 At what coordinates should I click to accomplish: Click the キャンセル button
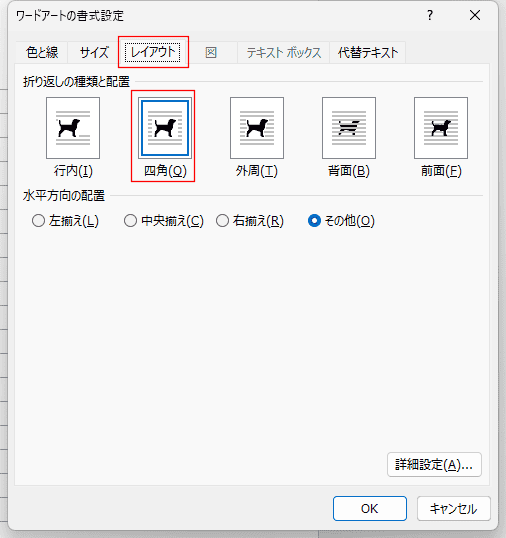click(454, 508)
